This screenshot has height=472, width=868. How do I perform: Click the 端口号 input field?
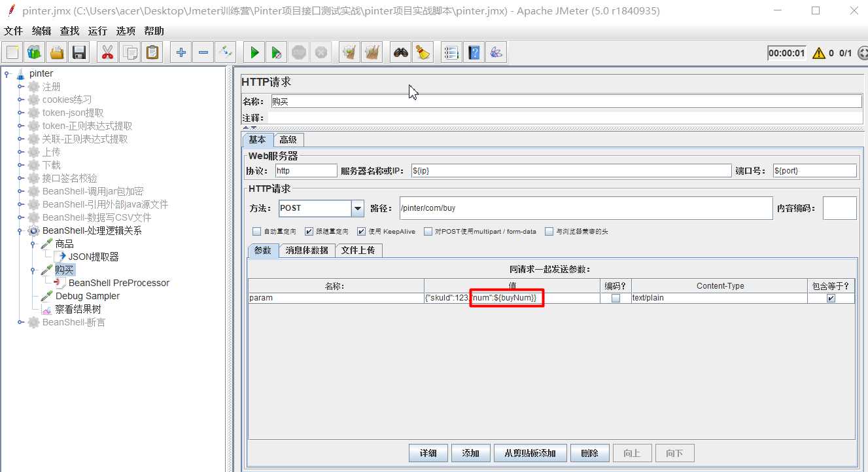point(814,170)
